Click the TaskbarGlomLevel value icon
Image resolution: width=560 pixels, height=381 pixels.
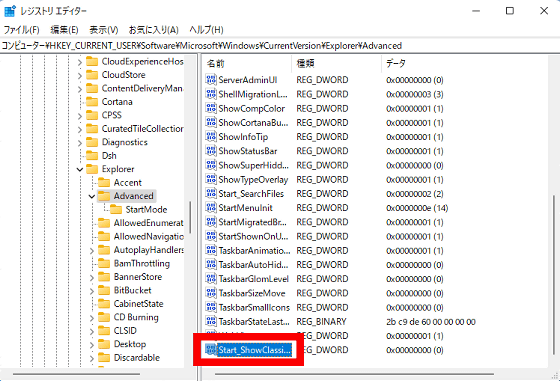pos(211,279)
